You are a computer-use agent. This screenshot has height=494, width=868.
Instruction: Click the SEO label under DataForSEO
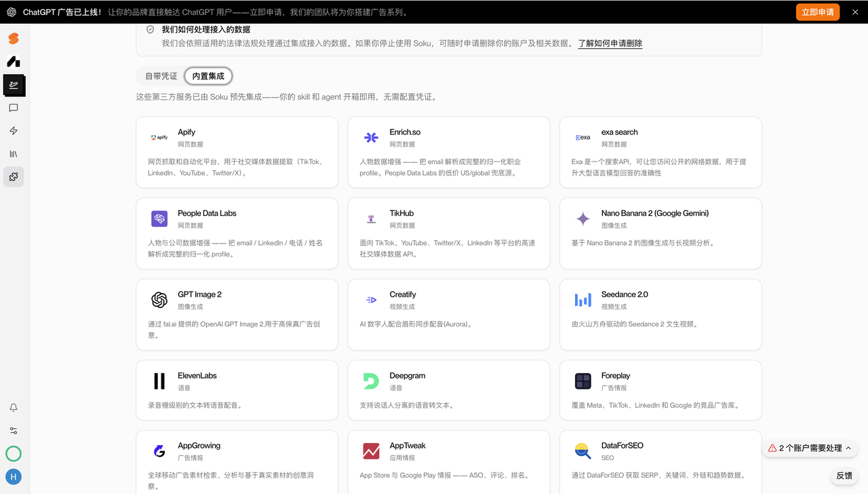608,458
